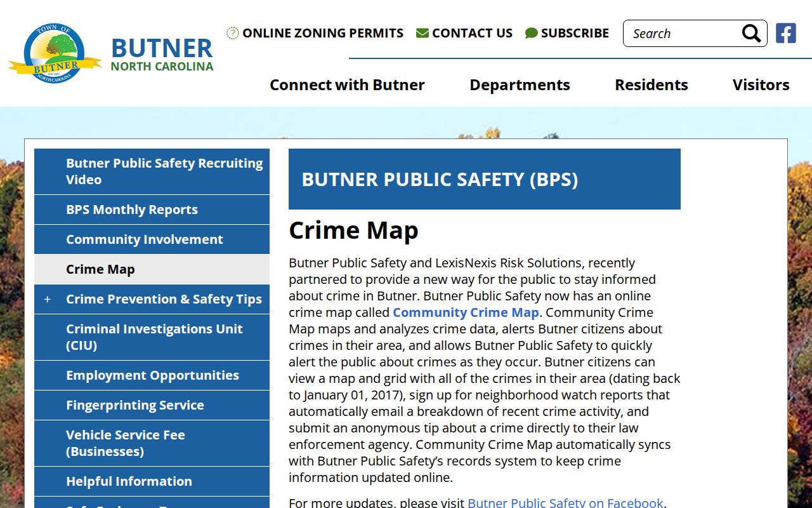Image resolution: width=812 pixels, height=508 pixels.
Task: Follow the Community Crime Map link
Action: pyautogui.click(x=466, y=312)
